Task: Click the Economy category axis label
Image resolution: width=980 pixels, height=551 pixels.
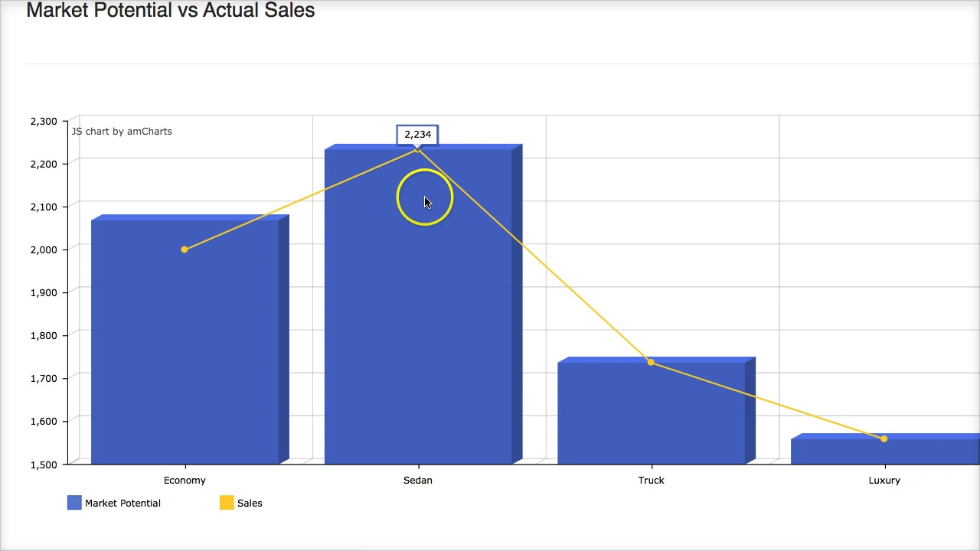Action: (185, 481)
